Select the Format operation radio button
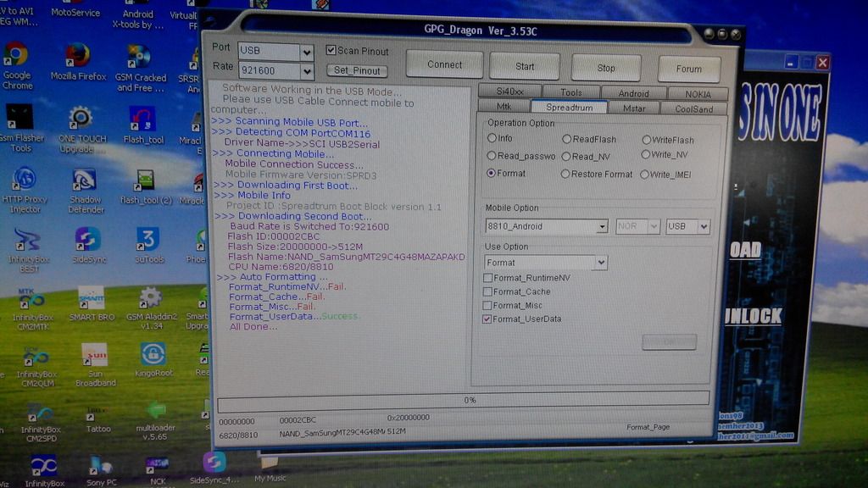868x488 pixels. pos(491,173)
